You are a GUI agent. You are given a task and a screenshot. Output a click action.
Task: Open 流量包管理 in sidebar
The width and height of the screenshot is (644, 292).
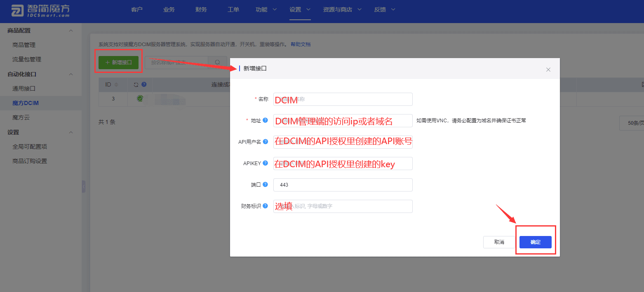[x=27, y=59]
